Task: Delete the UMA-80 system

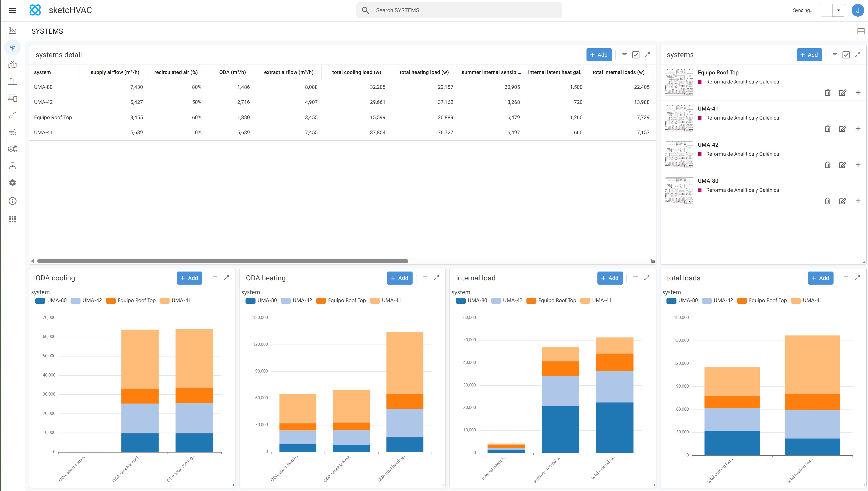Action: 827,201
